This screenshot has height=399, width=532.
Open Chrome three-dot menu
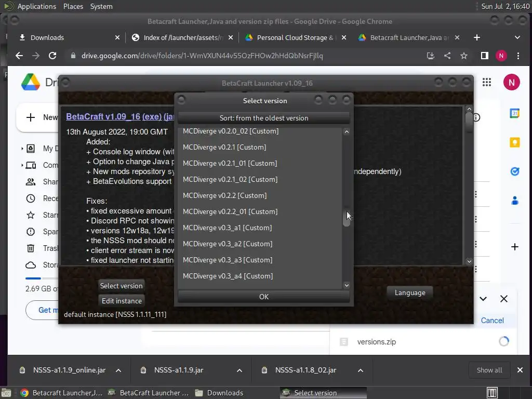click(518, 56)
